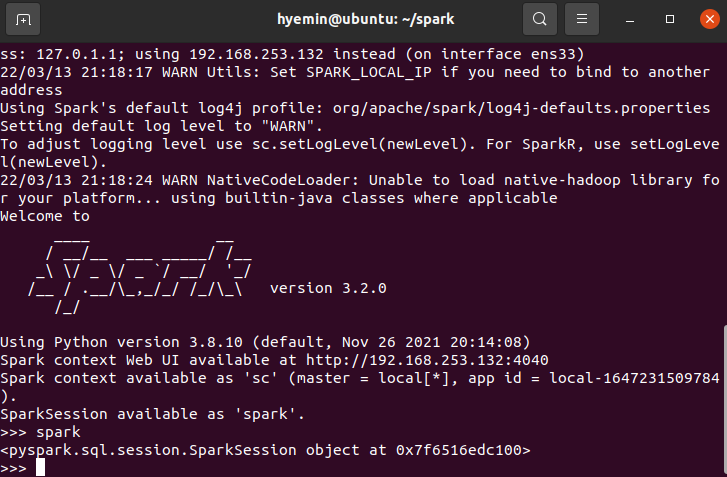Click the text sc.setLogLevel(newLevel)
This screenshot has width=727, height=477.
(364, 144)
